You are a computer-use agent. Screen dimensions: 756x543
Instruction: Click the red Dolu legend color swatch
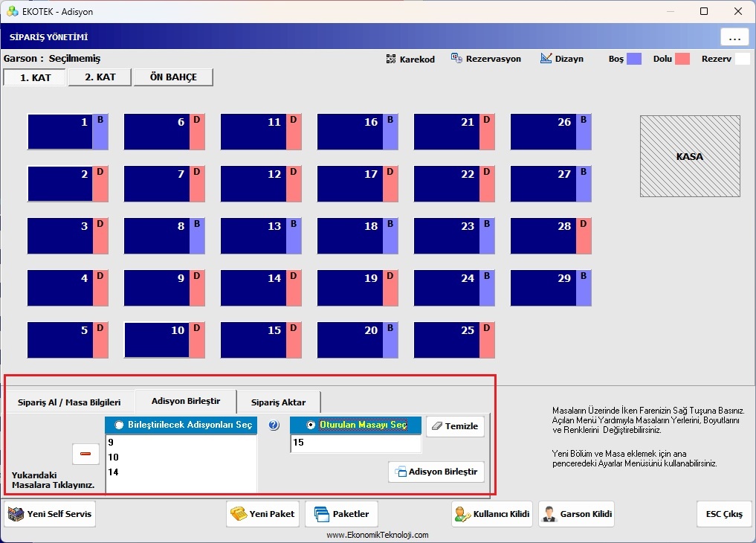click(x=682, y=59)
